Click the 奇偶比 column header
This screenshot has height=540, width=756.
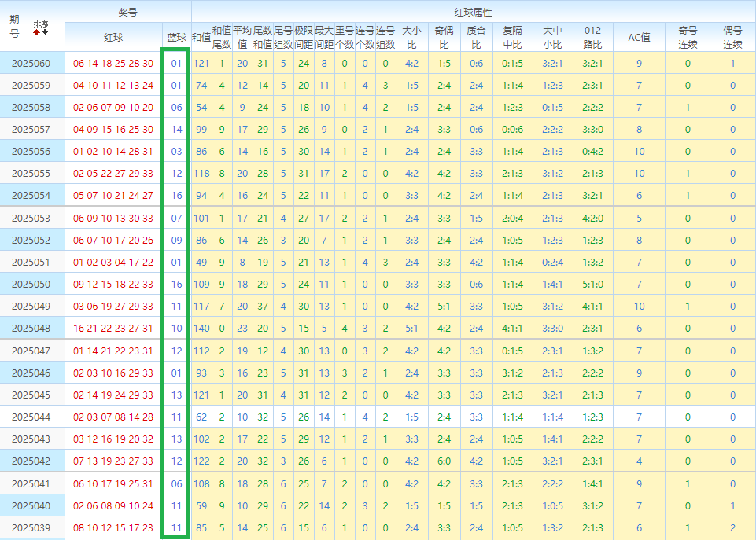point(443,37)
